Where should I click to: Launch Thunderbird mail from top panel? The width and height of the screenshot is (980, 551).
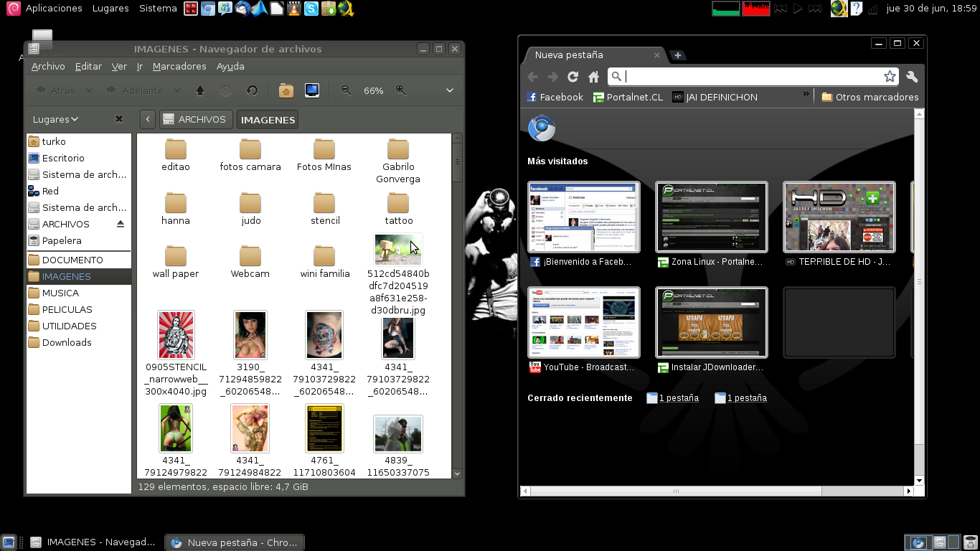[242, 9]
